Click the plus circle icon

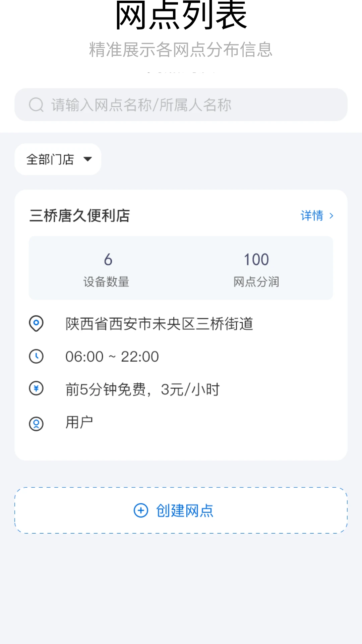(x=141, y=511)
